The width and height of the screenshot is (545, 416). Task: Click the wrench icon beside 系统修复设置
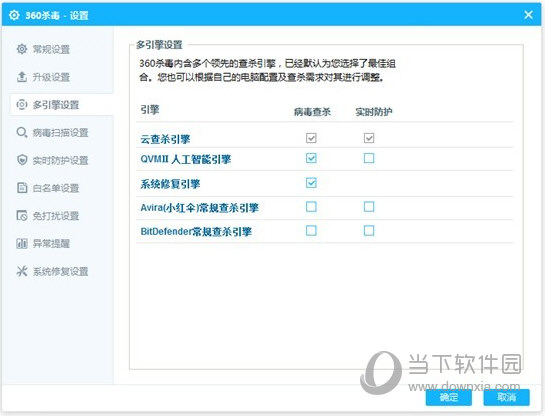[22, 271]
